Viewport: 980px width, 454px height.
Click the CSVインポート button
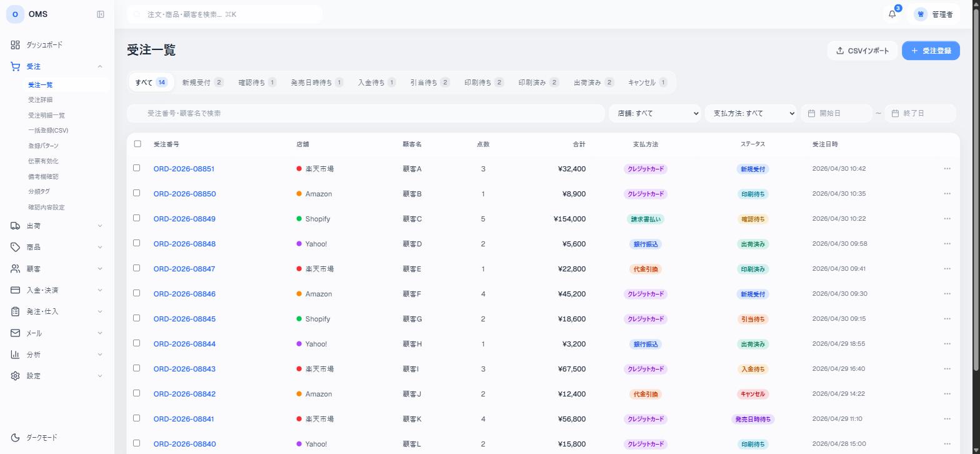[x=862, y=51]
